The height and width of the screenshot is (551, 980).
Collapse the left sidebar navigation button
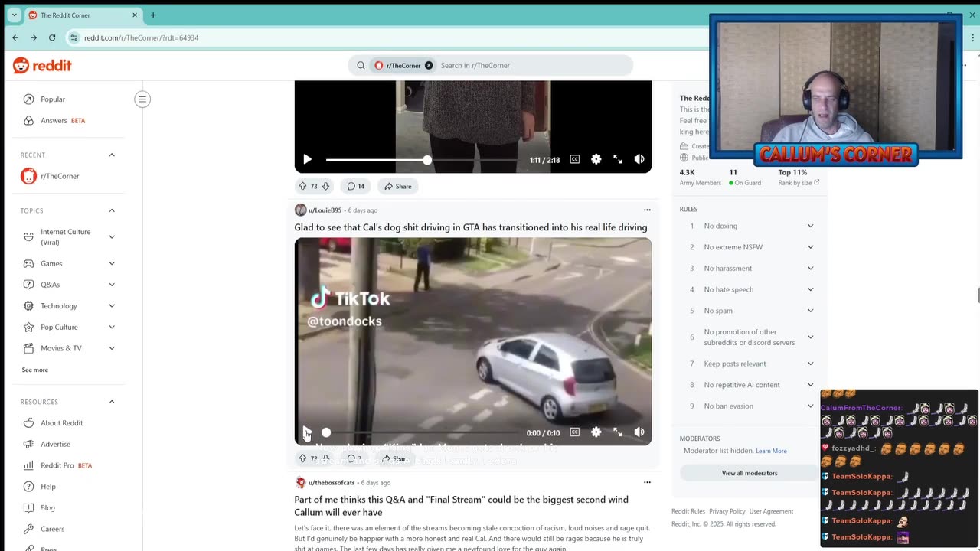click(x=142, y=99)
